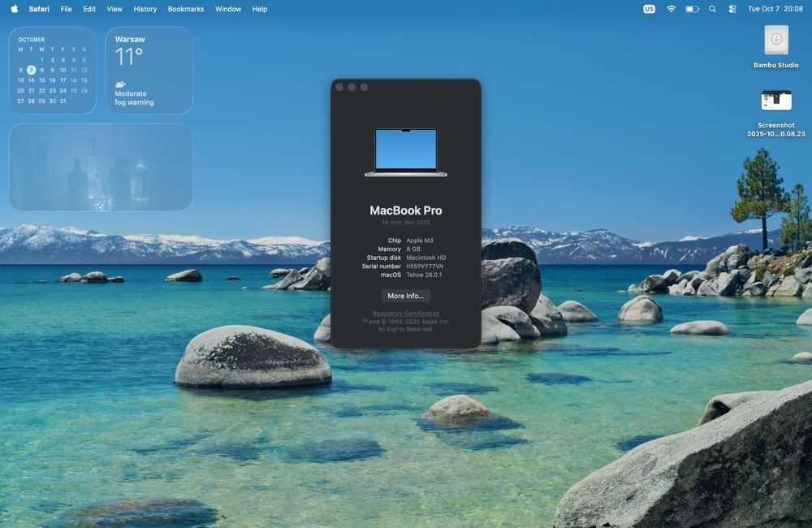Image resolution: width=812 pixels, height=528 pixels.
Task: Select the Bambu Studio desktop icon
Action: 775,46
